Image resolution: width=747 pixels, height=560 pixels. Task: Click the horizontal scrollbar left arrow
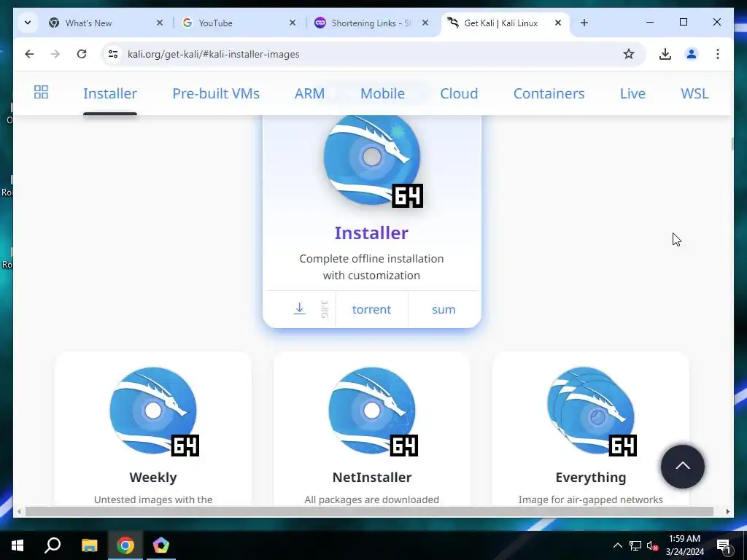(19, 511)
